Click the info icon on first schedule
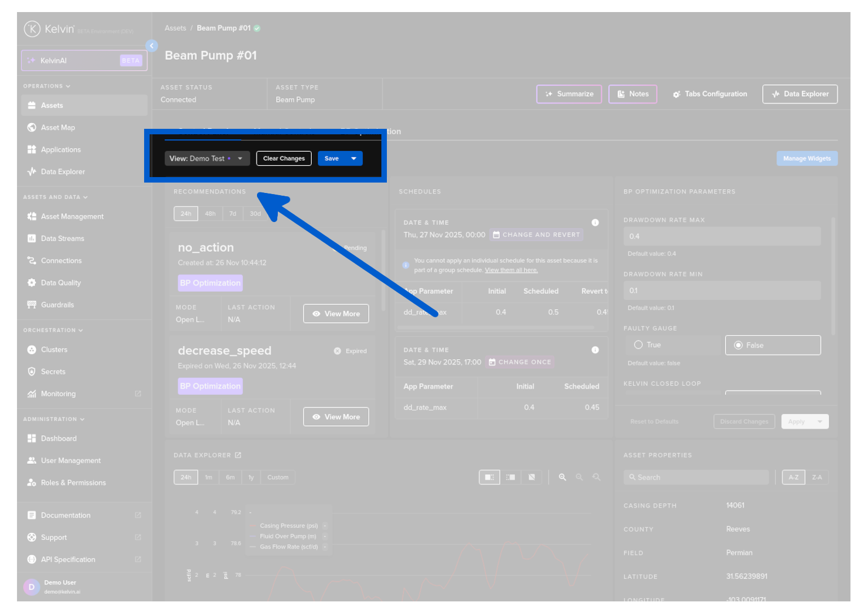Screen dimensions: 868x614 595,223
